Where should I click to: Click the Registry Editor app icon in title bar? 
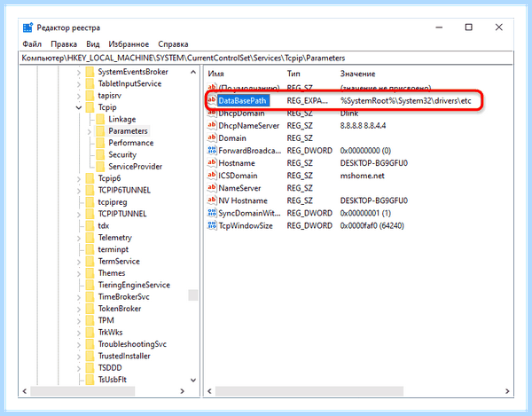pyautogui.click(x=27, y=27)
